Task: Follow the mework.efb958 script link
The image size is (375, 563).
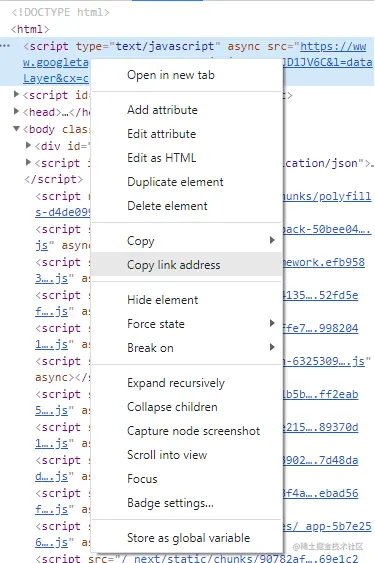Action: coord(324,262)
